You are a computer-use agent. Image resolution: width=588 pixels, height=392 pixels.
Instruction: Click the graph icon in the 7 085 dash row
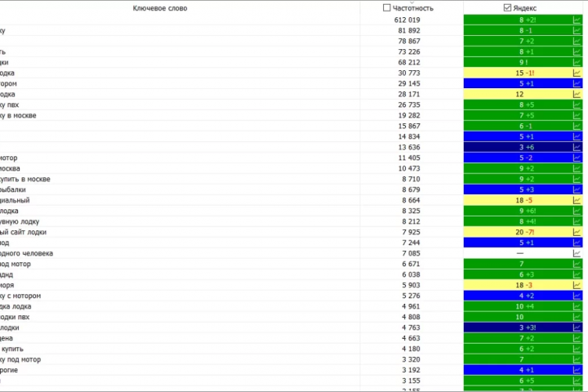click(577, 253)
